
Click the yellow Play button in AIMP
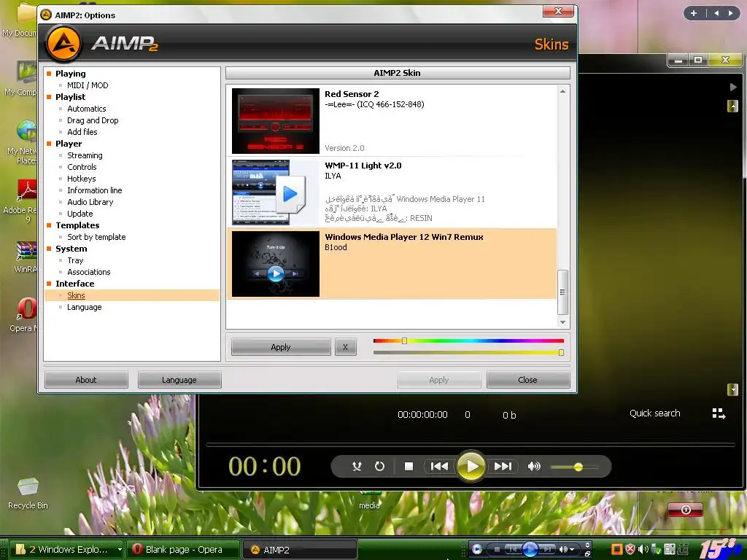point(471,466)
